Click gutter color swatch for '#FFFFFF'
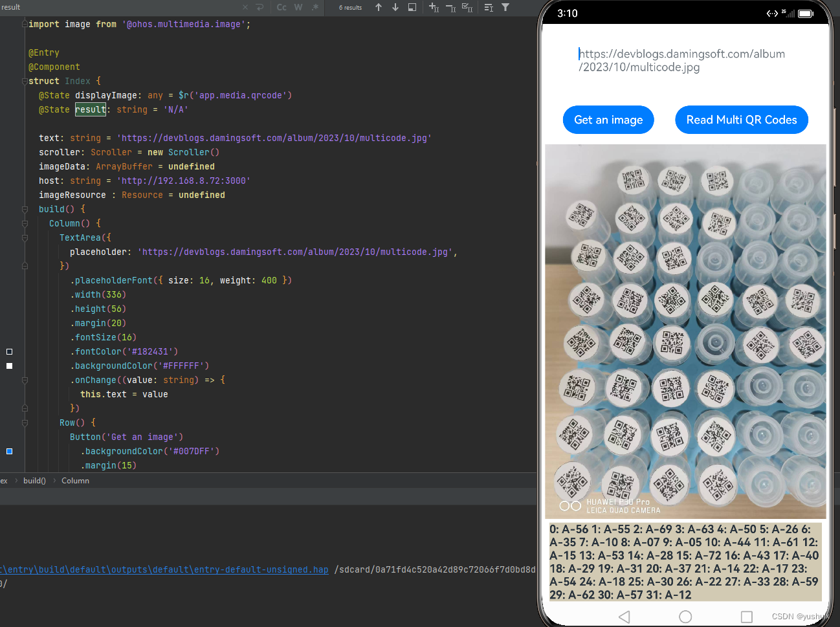840x627 pixels. click(9, 366)
